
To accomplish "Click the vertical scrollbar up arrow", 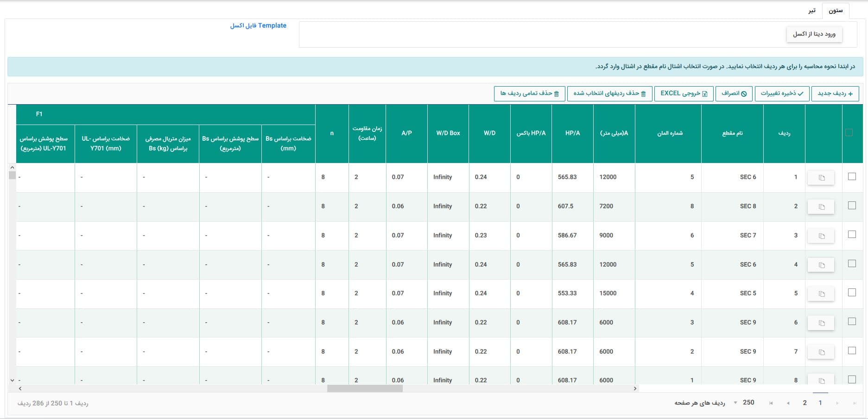I will [12, 168].
